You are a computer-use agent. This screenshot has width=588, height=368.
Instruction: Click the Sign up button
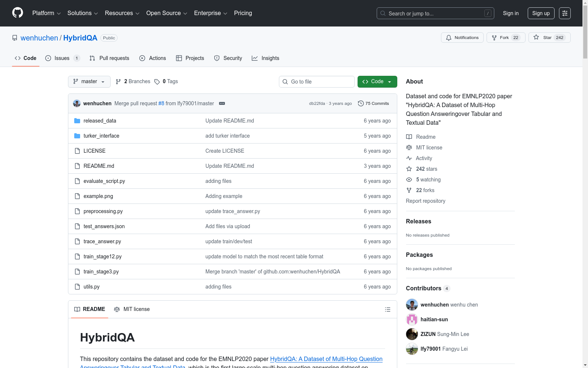point(541,13)
